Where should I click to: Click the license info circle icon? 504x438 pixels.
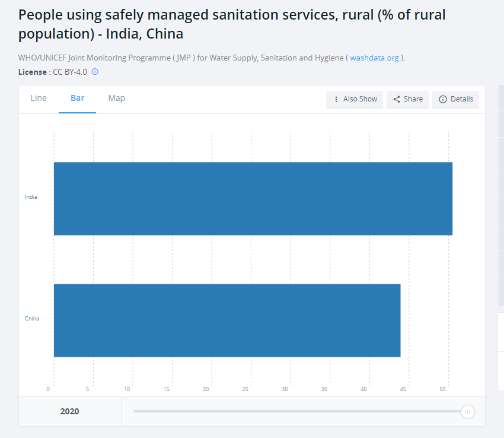95,72
